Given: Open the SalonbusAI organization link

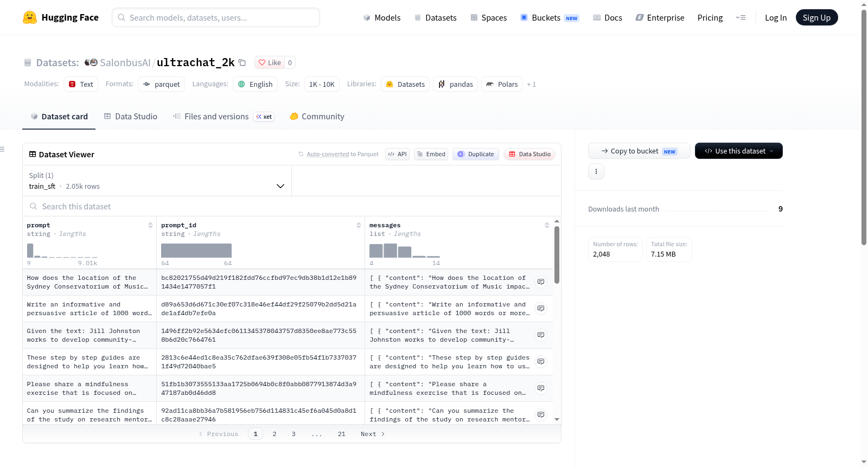Looking at the screenshot, I should [125, 62].
